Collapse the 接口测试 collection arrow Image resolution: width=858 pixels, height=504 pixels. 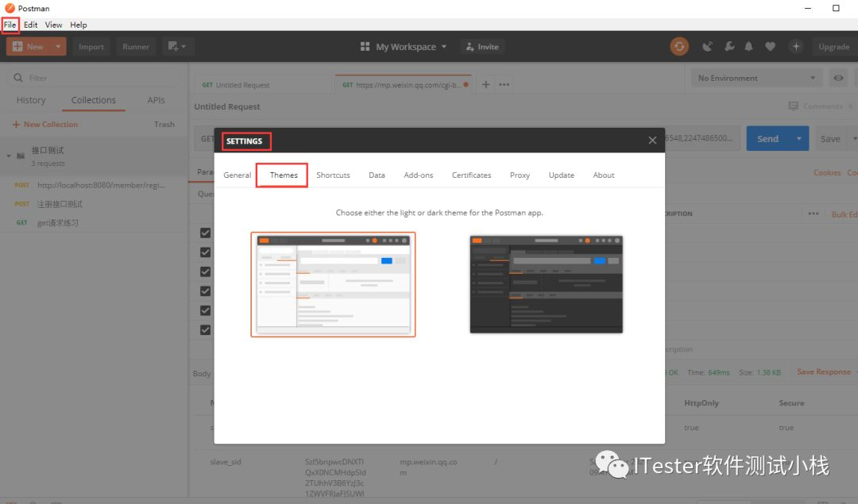[x=8, y=156]
